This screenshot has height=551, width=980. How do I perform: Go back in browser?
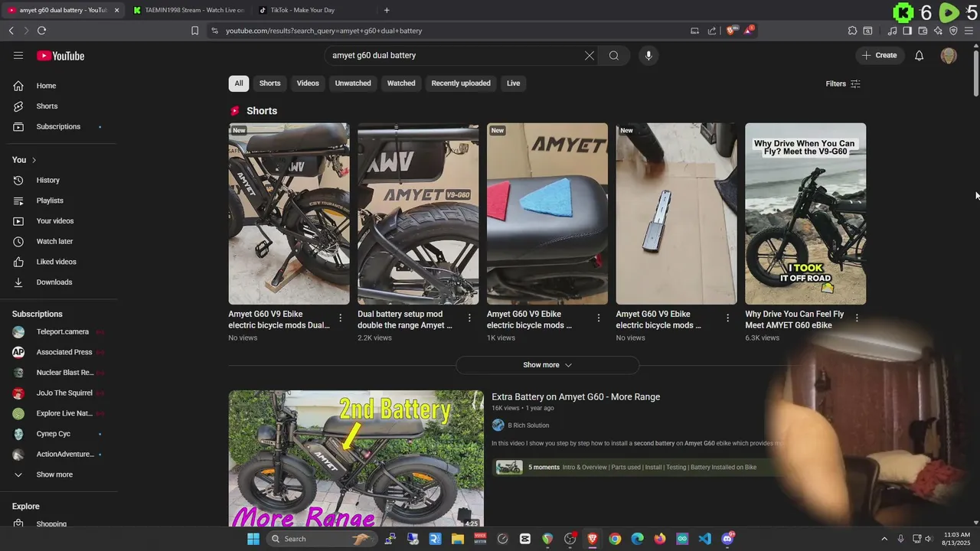(x=11, y=31)
